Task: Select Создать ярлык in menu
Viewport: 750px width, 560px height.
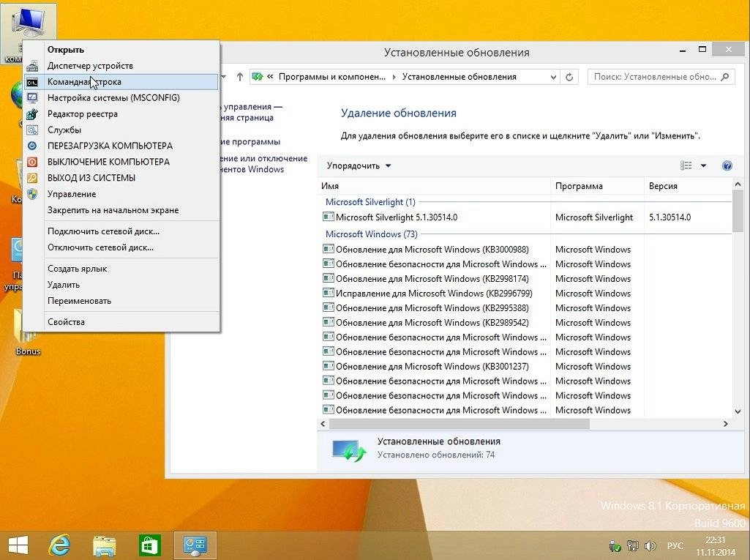Action: (122, 269)
